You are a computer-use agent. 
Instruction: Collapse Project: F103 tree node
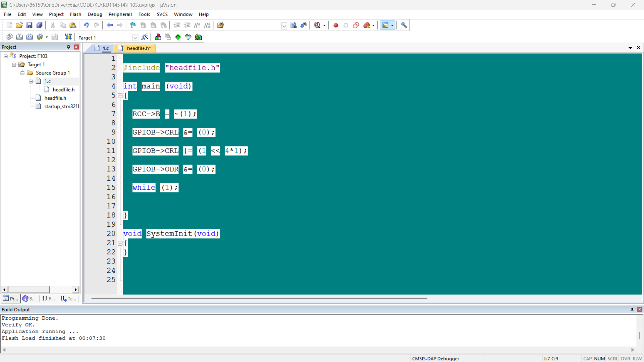(x=6, y=56)
